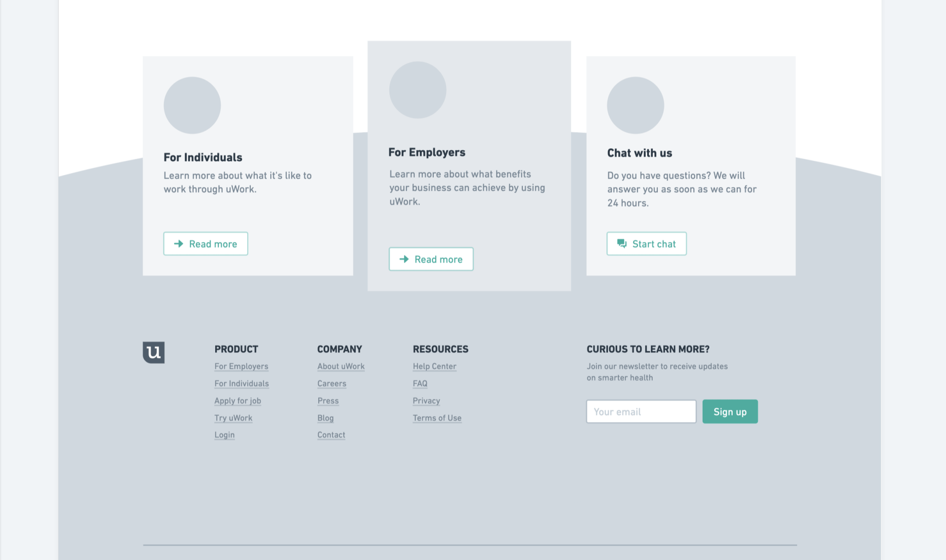This screenshot has width=946, height=560.
Task: Open the Privacy link
Action: [426, 401]
